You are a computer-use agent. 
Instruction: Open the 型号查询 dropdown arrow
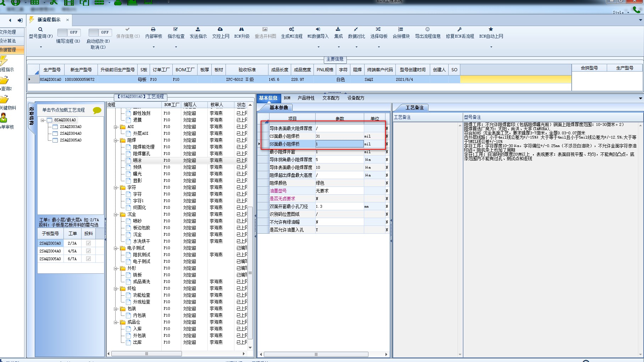41,47
